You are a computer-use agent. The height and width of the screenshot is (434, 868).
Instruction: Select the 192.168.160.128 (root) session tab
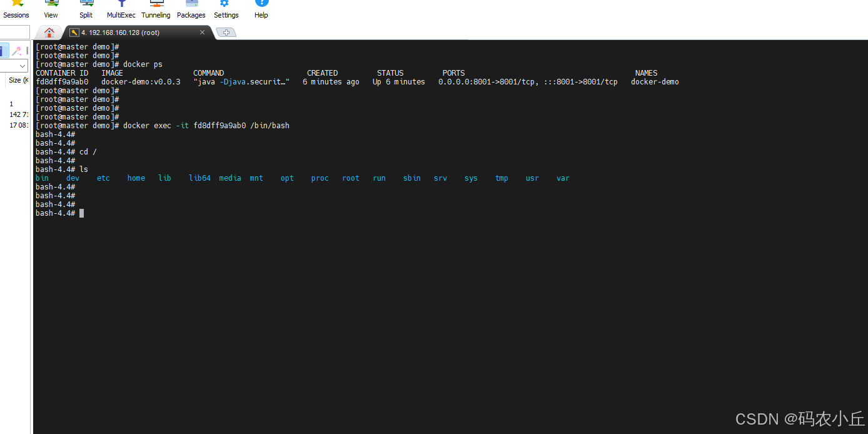pos(119,33)
